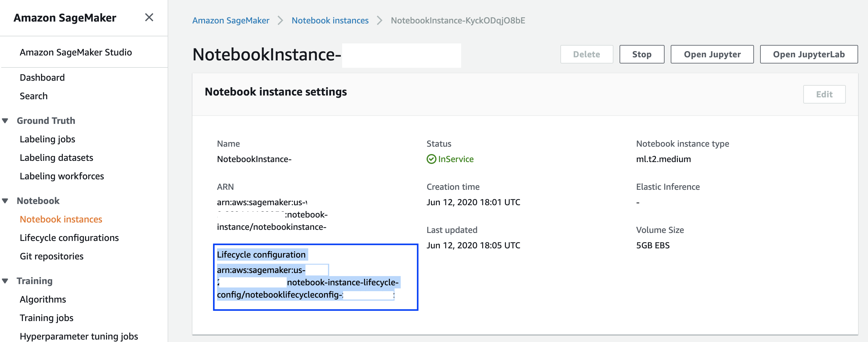Click the creation time Jun 12, 2020 18:01 UTC
This screenshot has width=868, height=342.
473,202
